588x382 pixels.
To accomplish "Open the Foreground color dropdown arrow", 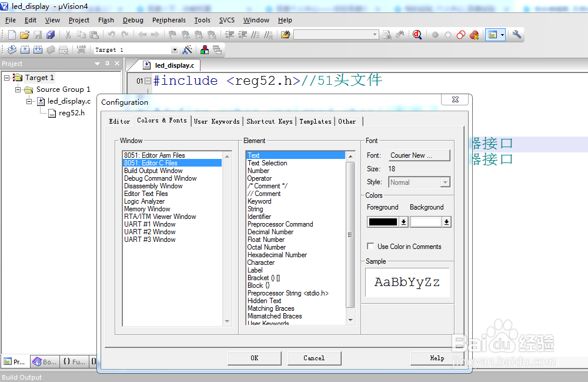I will pyautogui.click(x=403, y=222).
